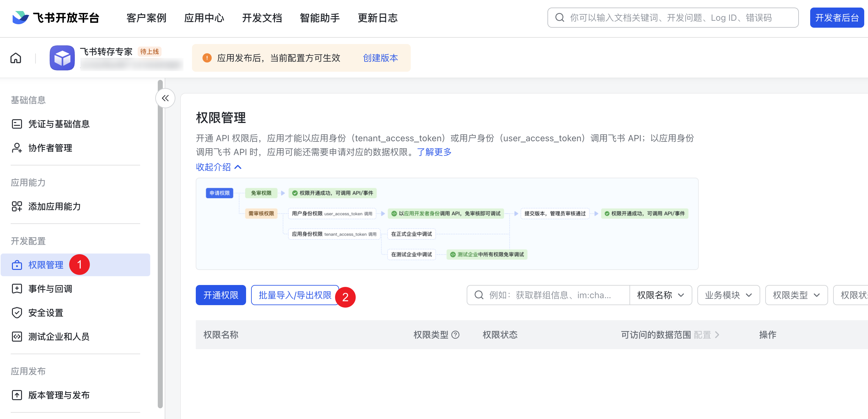The height and width of the screenshot is (419, 868).
Task: Click the 权限管理 page heading
Action: click(221, 118)
